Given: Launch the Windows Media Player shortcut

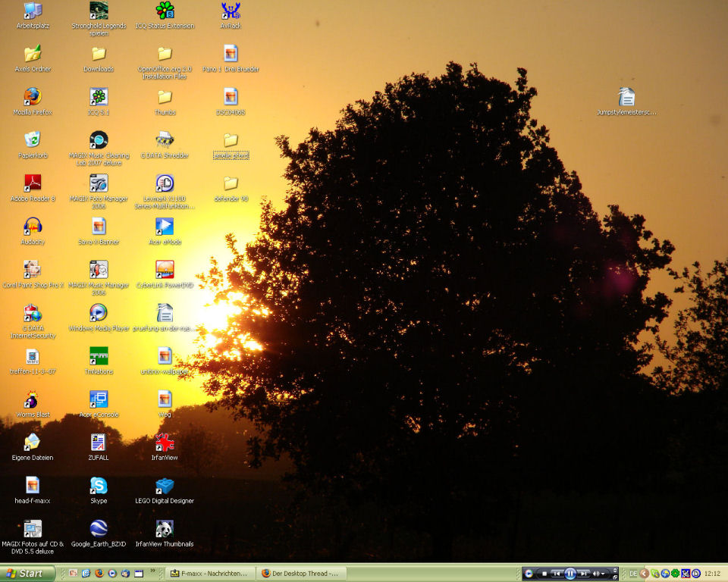Looking at the screenshot, I should [99, 313].
